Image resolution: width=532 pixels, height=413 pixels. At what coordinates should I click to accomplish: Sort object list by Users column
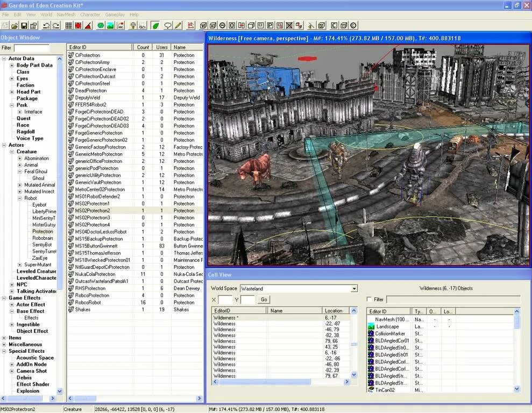point(162,47)
